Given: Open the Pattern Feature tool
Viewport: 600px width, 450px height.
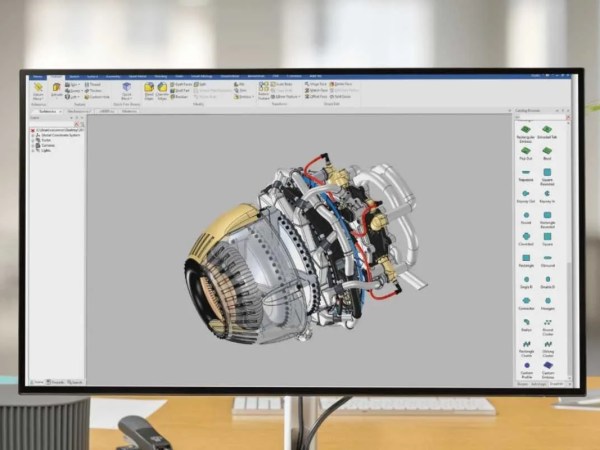Looking at the screenshot, I should coord(264,91).
